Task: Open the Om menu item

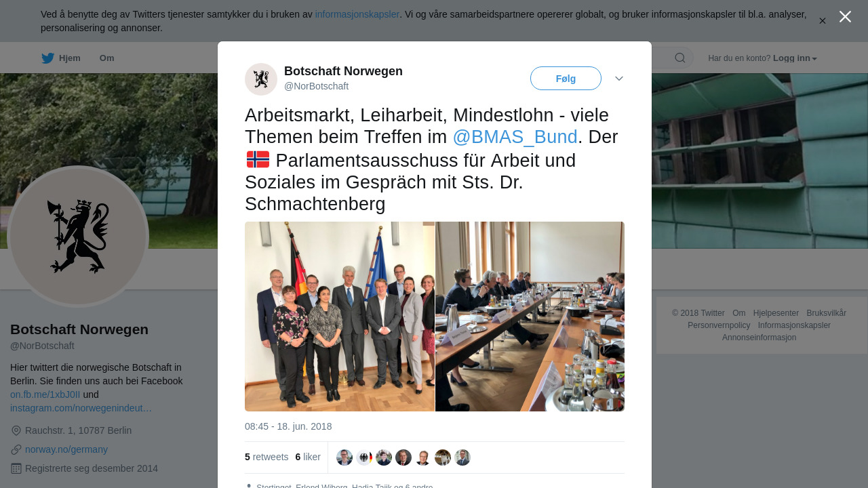Action: pos(106,58)
